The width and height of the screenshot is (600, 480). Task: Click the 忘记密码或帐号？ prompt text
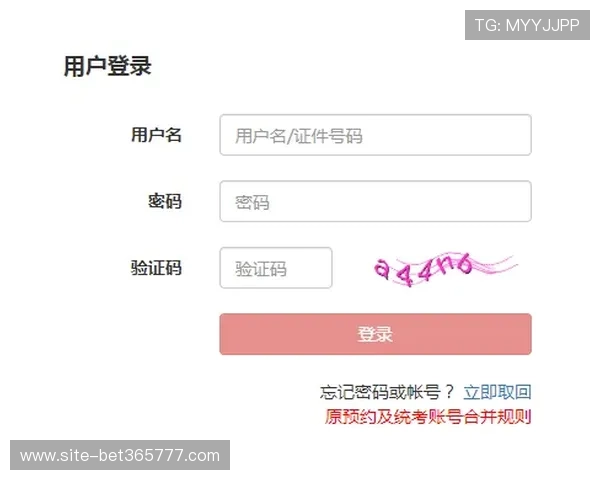click(x=387, y=392)
